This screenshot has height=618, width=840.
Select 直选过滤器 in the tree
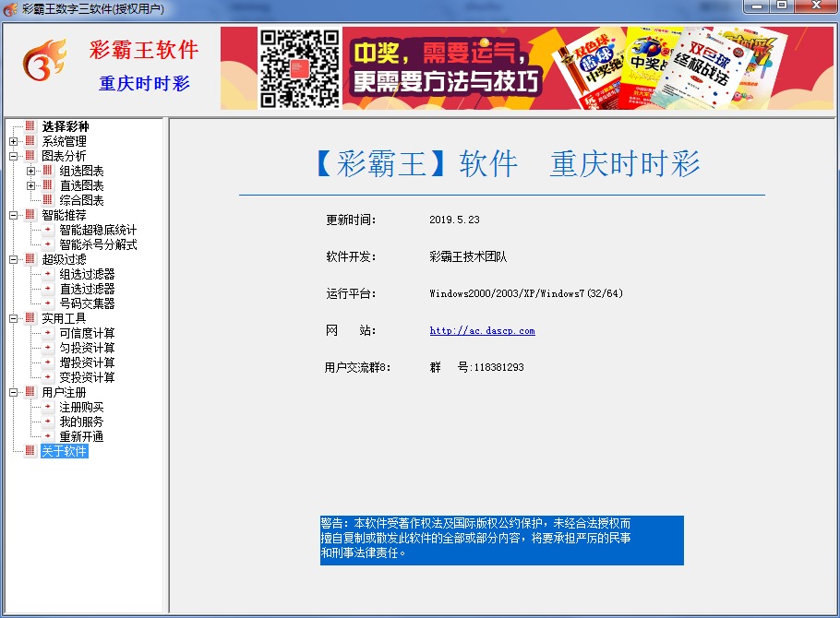pos(87,289)
